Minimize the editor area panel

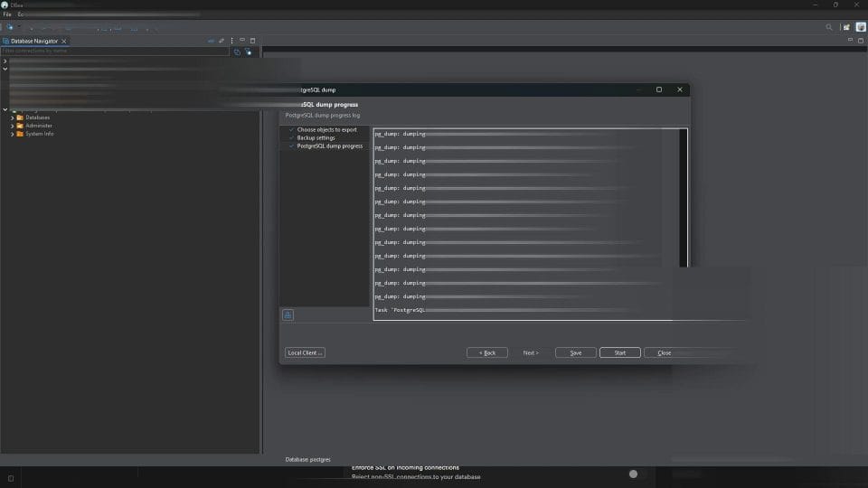pyautogui.click(x=850, y=41)
